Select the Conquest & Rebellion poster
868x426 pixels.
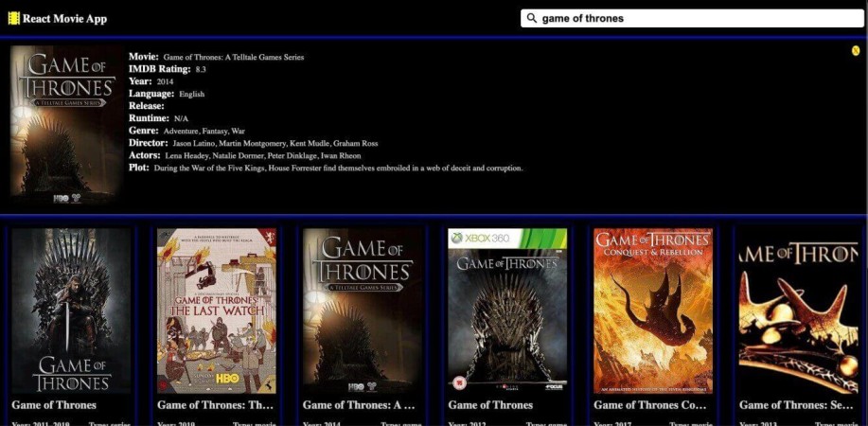(x=653, y=310)
